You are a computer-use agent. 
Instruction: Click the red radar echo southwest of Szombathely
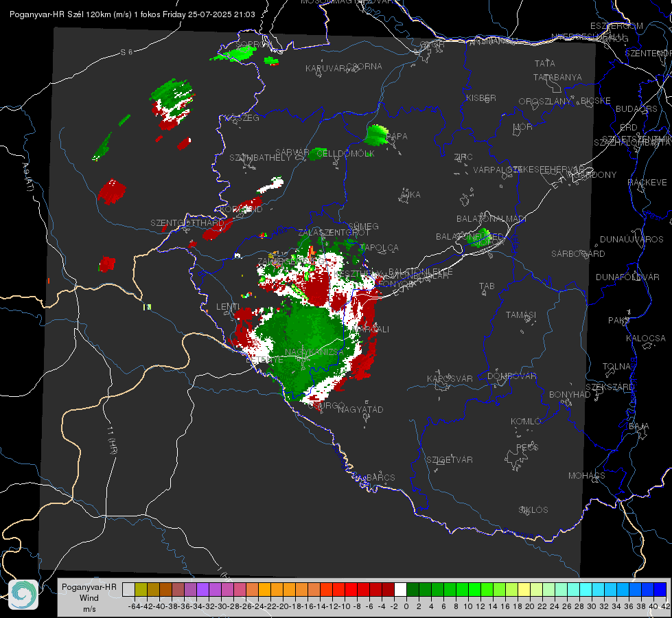coord(111,192)
